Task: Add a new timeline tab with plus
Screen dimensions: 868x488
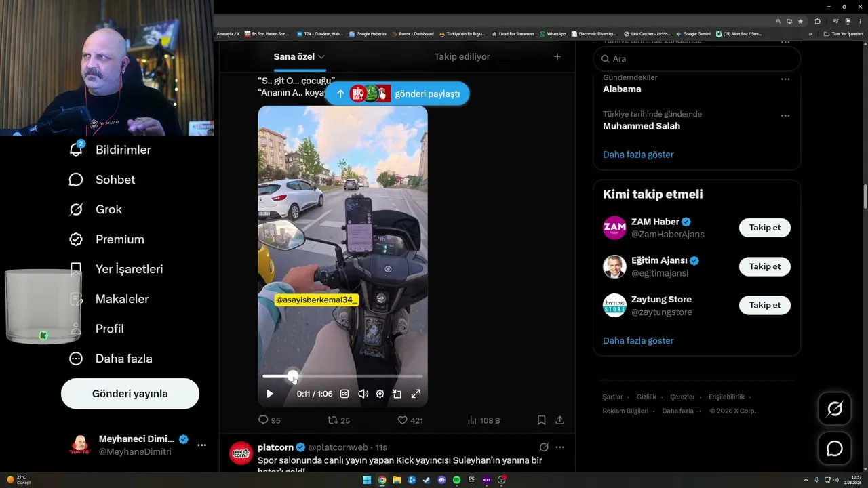Action: pos(557,56)
